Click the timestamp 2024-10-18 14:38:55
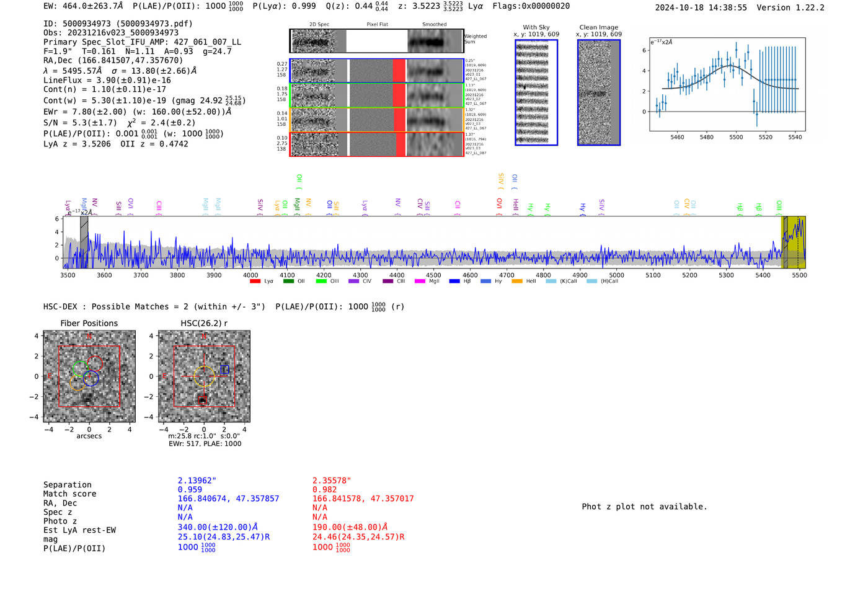 [x=701, y=8]
